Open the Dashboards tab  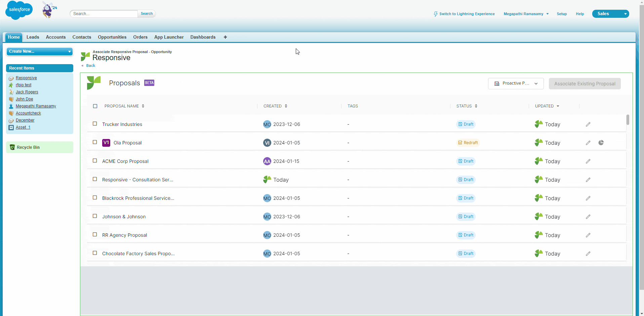tap(203, 37)
